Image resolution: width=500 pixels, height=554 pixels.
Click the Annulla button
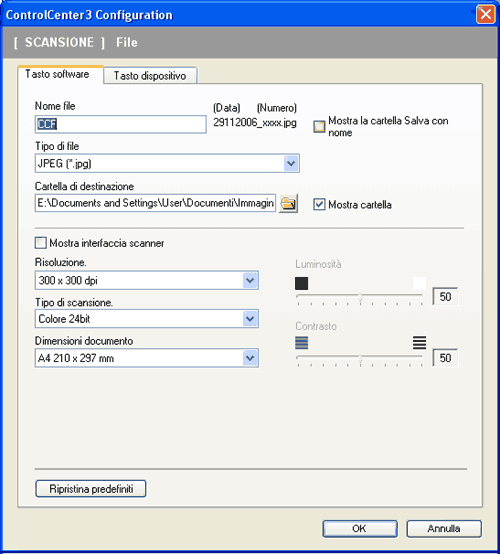pos(444,529)
